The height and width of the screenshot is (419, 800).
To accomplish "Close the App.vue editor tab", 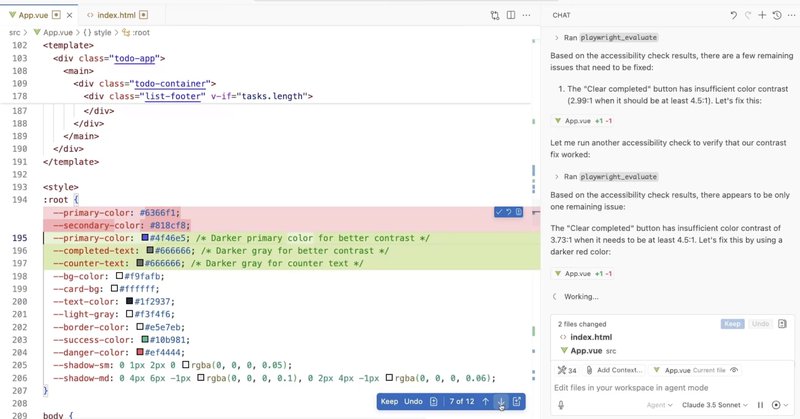I will coord(69,15).
